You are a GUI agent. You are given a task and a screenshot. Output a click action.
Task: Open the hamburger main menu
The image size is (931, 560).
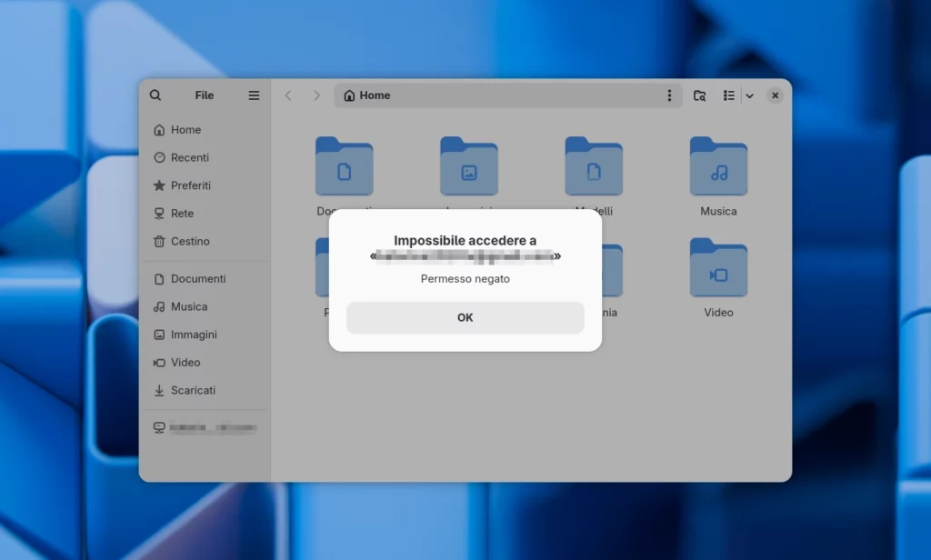(254, 95)
